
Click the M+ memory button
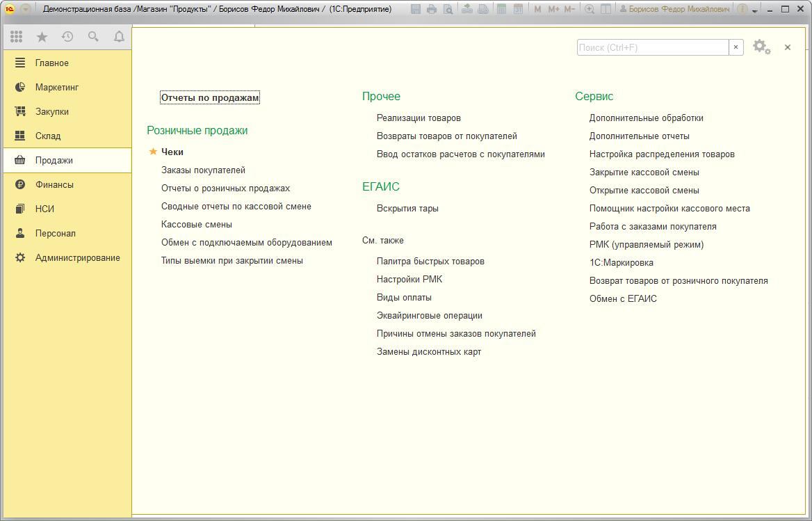553,9
